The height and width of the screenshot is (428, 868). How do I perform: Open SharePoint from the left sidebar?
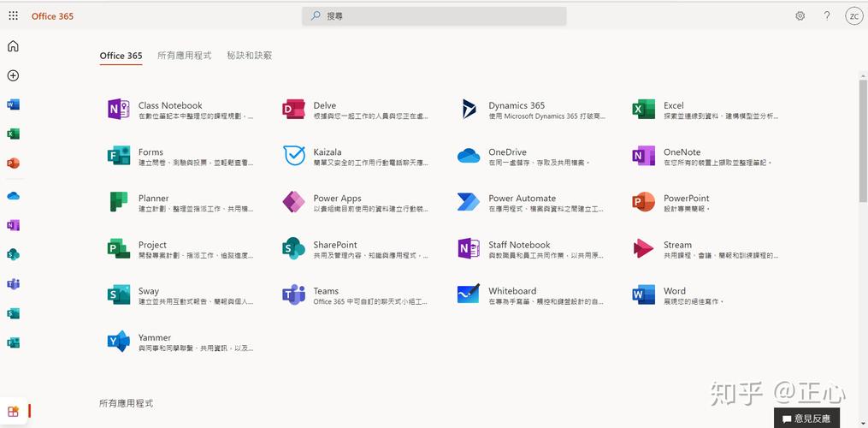click(14, 254)
